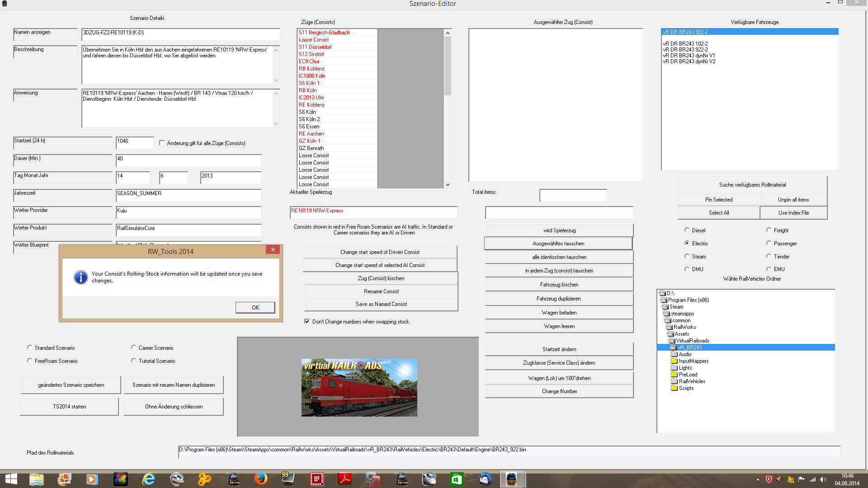Open the RailVehicles folder icon in the tree
Screen dimensions: 868x488
pyautogui.click(x=674, y=381)
